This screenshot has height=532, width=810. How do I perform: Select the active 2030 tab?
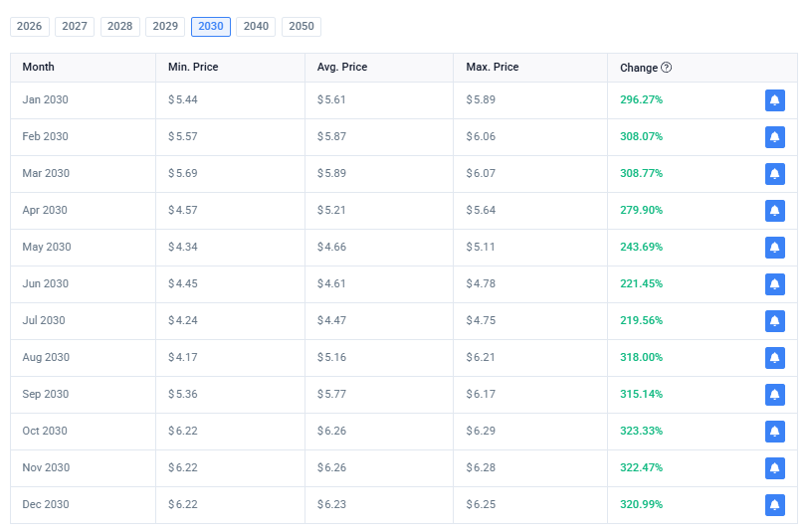click(x=211, y=26)
